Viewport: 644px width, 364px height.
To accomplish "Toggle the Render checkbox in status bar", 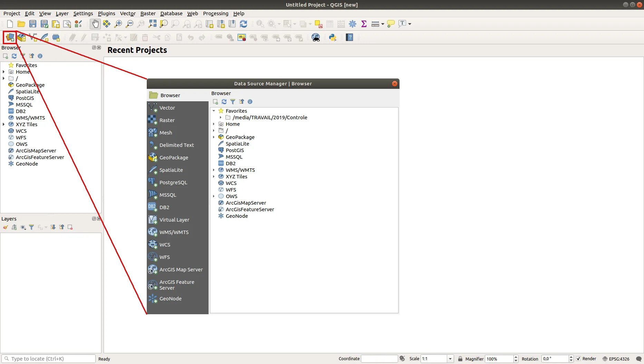I will [x=578, y=359].
